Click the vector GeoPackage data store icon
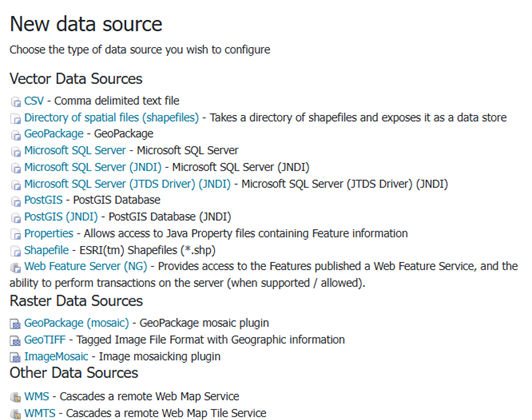Viewport: 532px width, 420px height. click(16, 135)
